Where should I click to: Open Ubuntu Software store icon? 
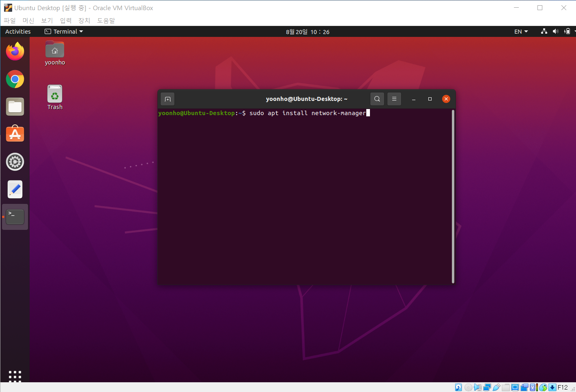click(15, 134)
